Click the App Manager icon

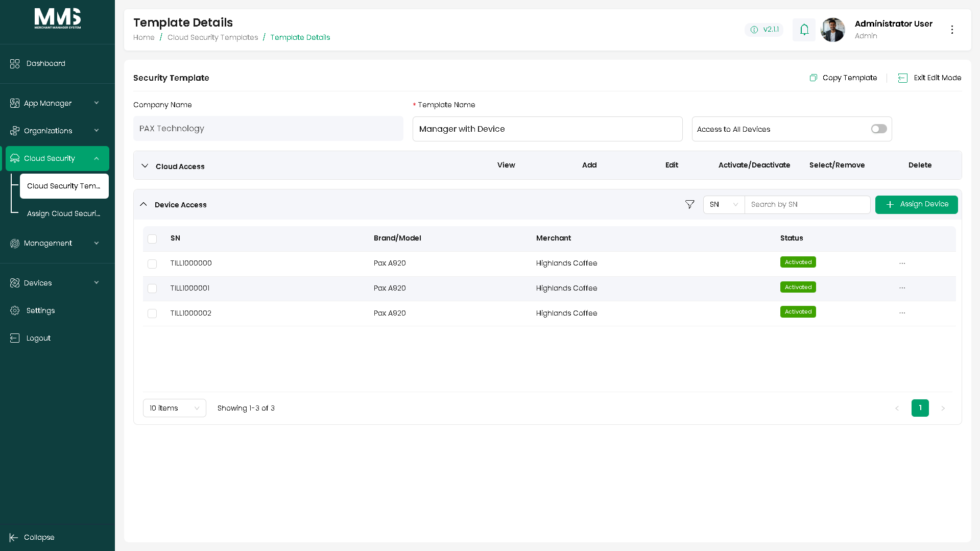click(15, 103)
